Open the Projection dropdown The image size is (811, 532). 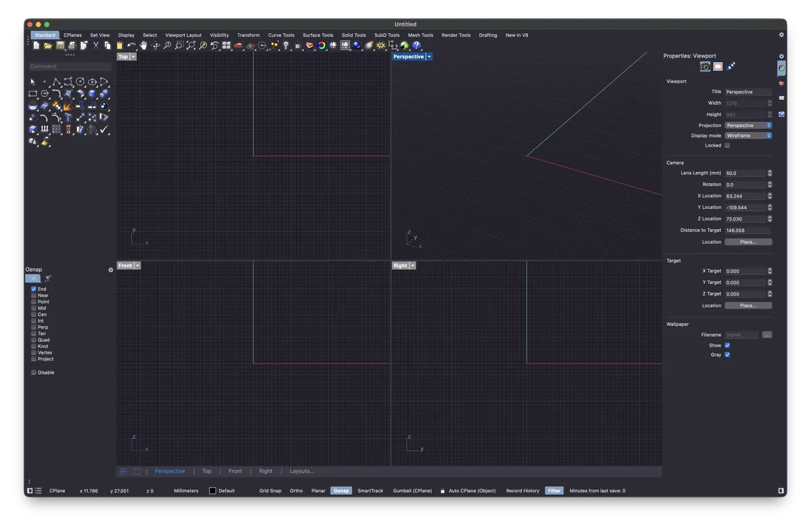(748, 125)
